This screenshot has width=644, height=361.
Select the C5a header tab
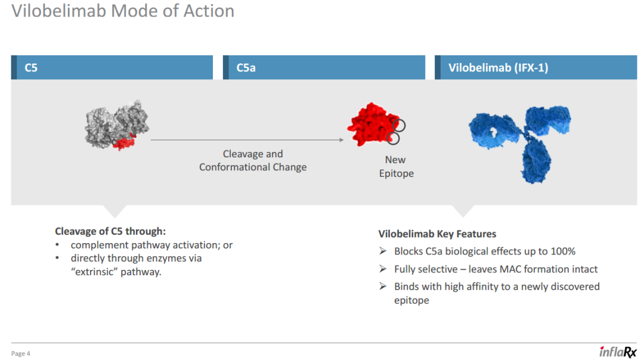324,67
